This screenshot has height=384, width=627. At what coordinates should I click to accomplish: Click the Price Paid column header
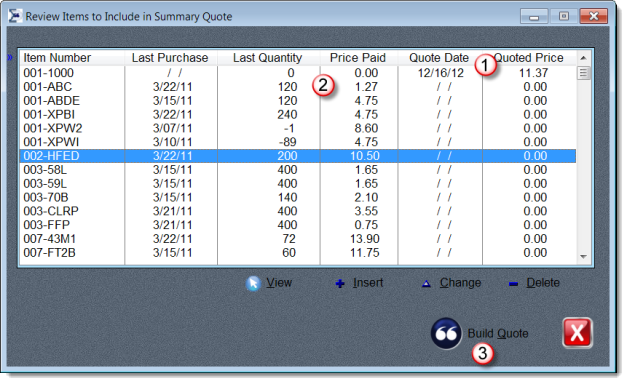[359, 58]
